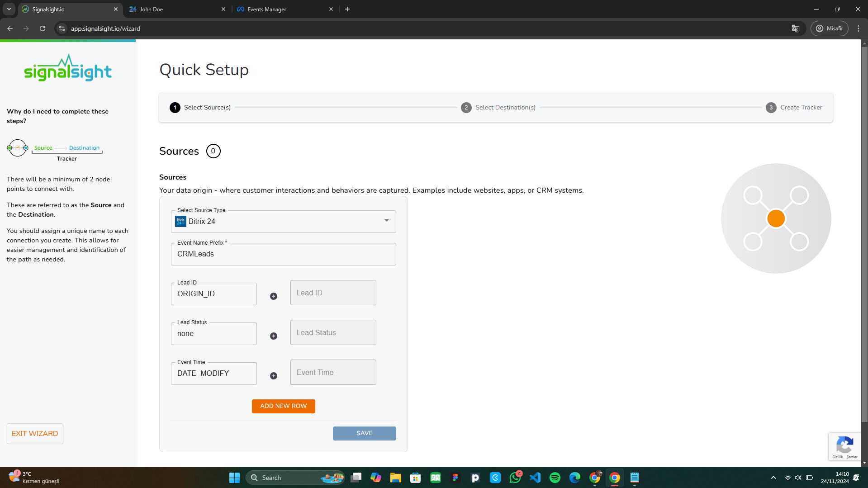
Task: Click the site information icon in address bar
Action: coord(62,28)
